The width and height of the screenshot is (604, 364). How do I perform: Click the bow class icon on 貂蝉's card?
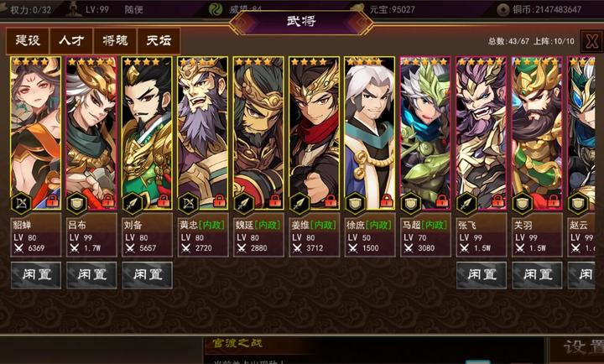(21, 203)
